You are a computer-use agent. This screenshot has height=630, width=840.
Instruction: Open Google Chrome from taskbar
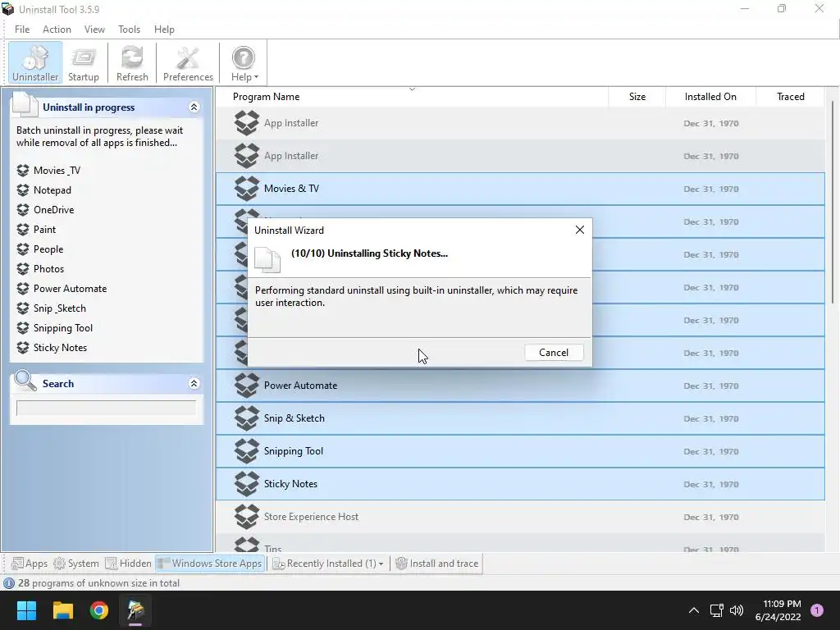coord(99,610)
